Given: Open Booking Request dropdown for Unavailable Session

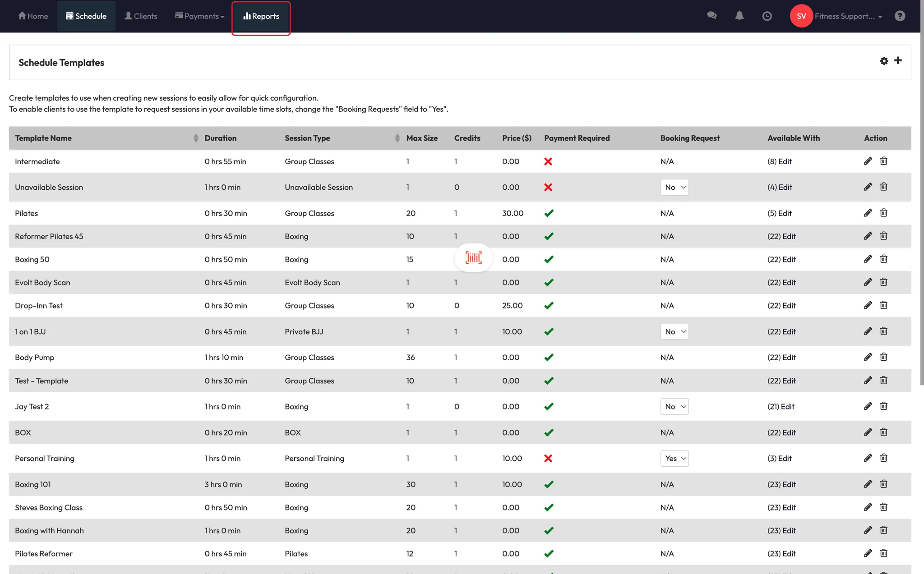Looking at the screenshot, I should (x=674, y=187).
